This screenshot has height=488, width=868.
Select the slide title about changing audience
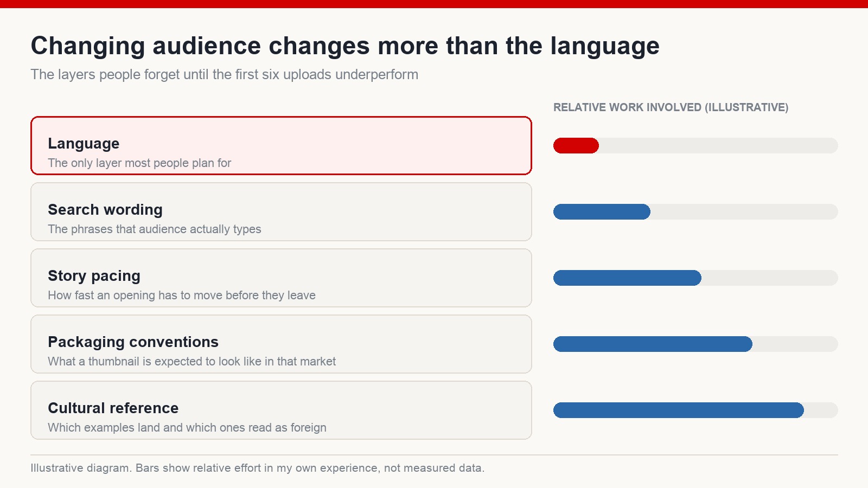click(x=345, y=46)
